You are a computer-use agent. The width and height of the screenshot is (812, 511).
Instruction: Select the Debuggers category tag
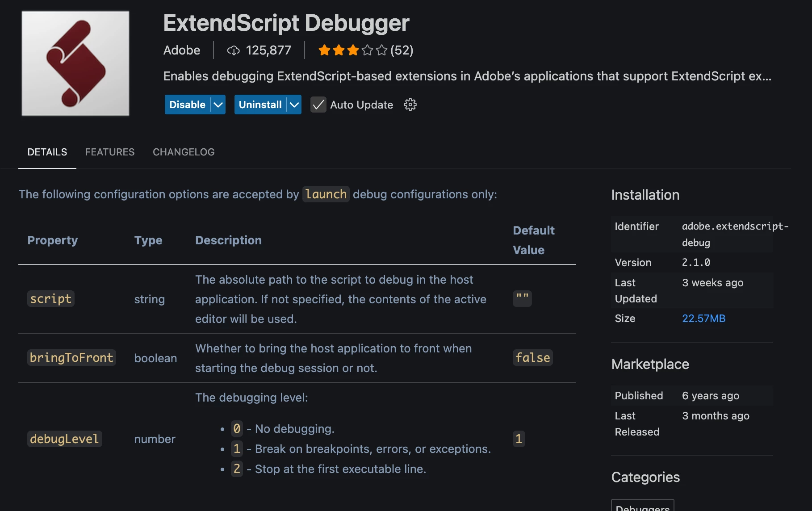642,507
